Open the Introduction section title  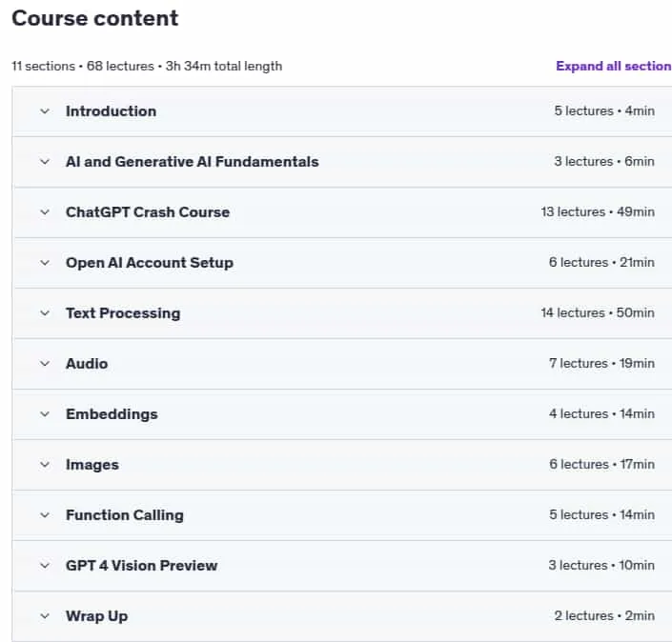[111, 111]
